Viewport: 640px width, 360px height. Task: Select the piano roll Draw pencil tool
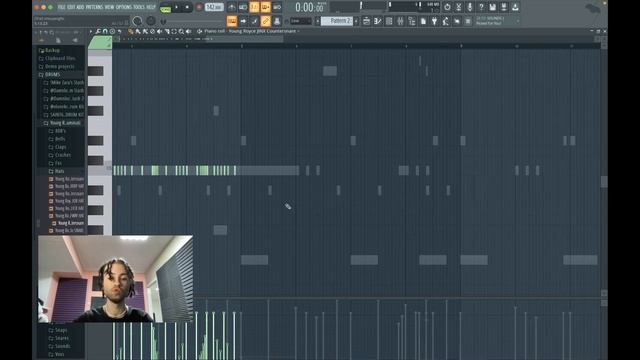coord(131,31)
